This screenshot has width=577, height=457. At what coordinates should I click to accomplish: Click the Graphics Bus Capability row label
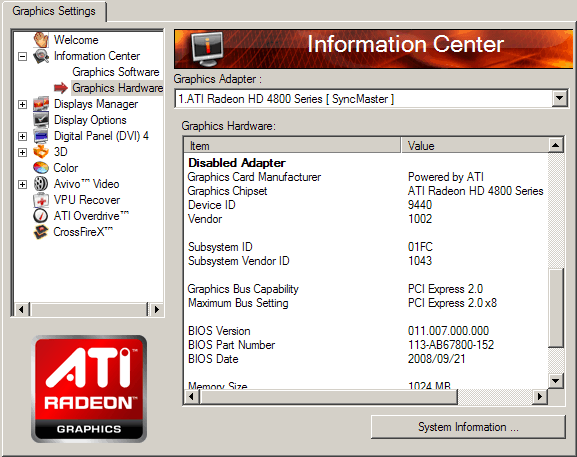pos(243,289)
